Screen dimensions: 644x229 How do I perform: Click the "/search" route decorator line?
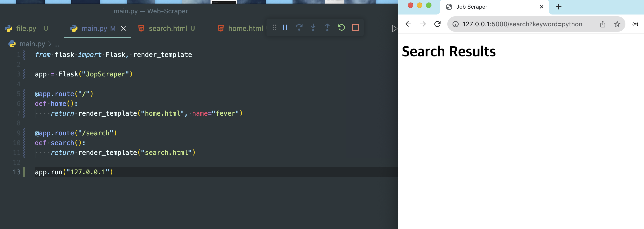point(76,133)
